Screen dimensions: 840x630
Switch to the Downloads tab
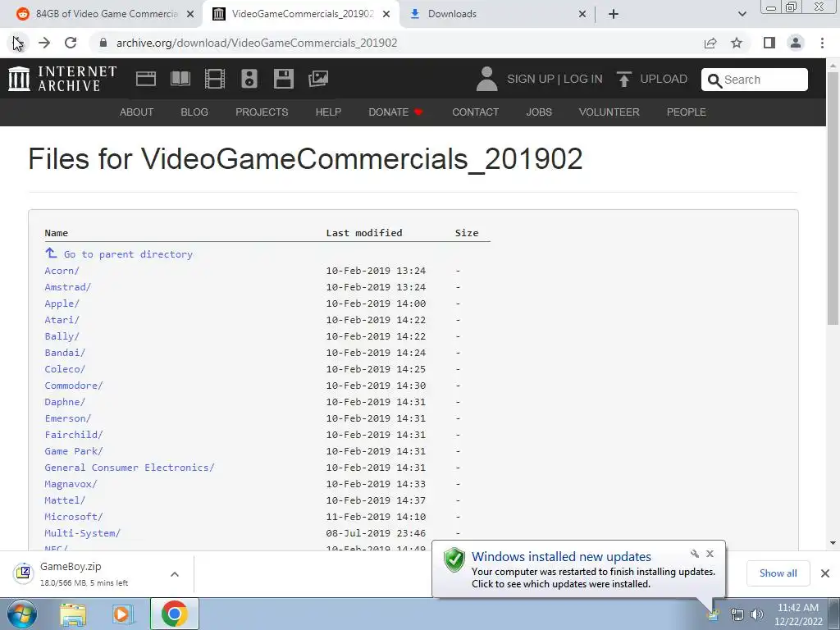[452, 14]
